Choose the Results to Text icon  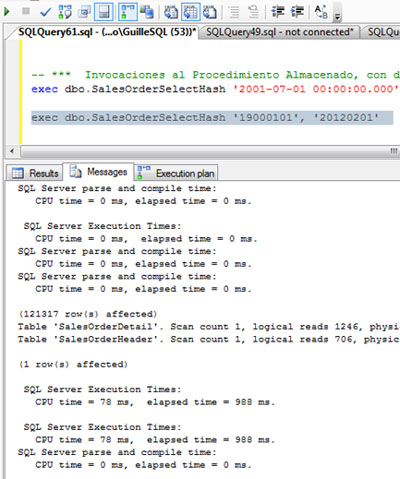click(171, 12)
